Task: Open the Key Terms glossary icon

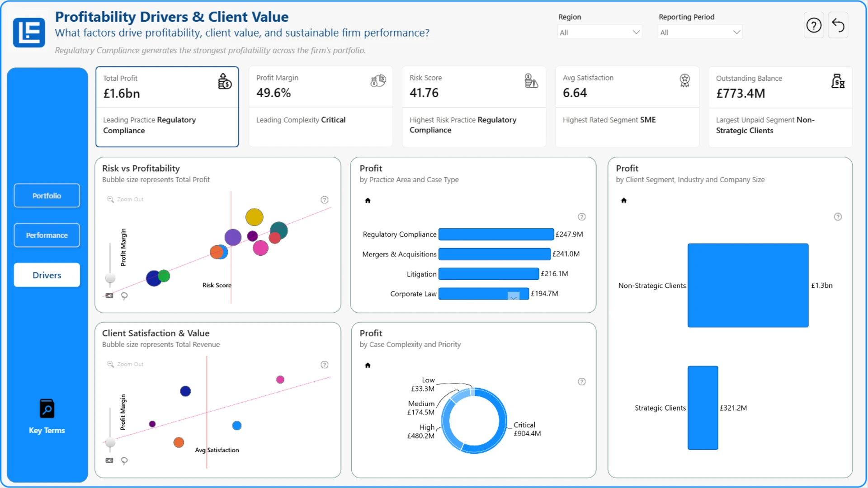Action: [47, 408]
